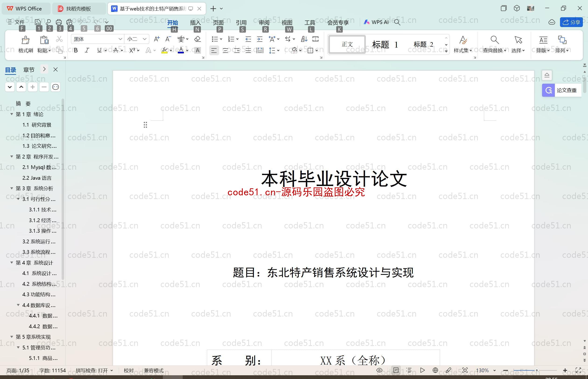This screenshot has width=588, height=379.
Task: Click the Print Preview icon
Action: (70, 22)
